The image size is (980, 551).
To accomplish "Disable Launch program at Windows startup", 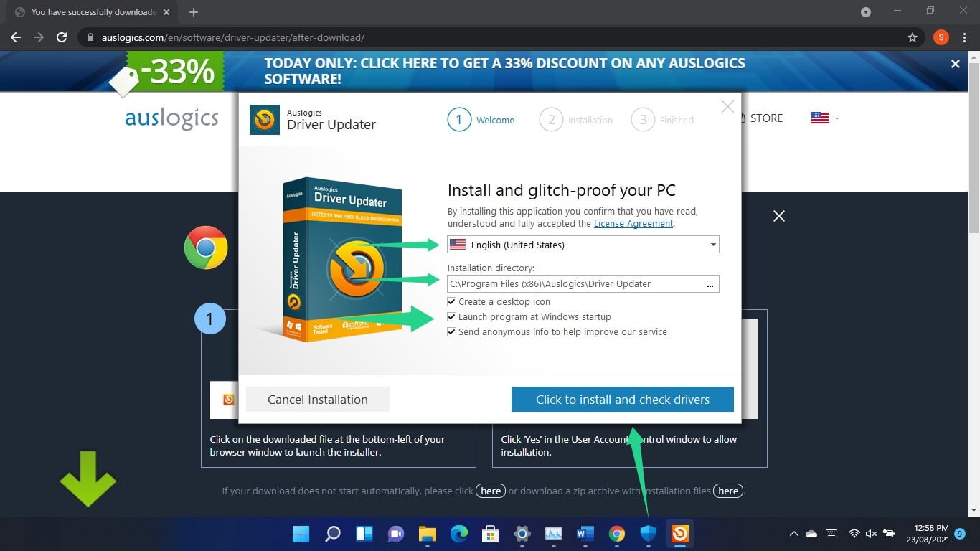I will coord(451,316).
